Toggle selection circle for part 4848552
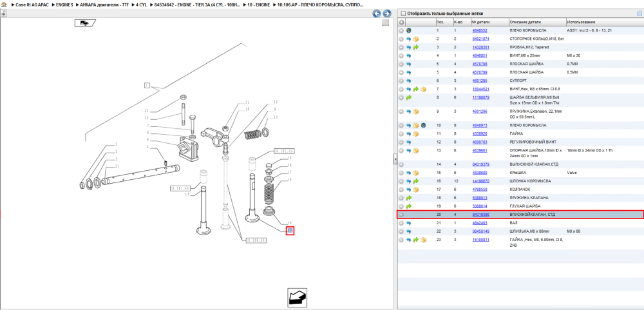The height and width of the screenshot is (310, 644). (401, 30)
